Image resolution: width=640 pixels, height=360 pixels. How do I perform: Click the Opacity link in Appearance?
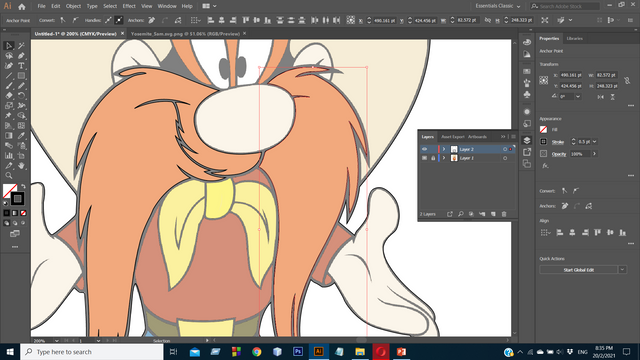[559, 154]
